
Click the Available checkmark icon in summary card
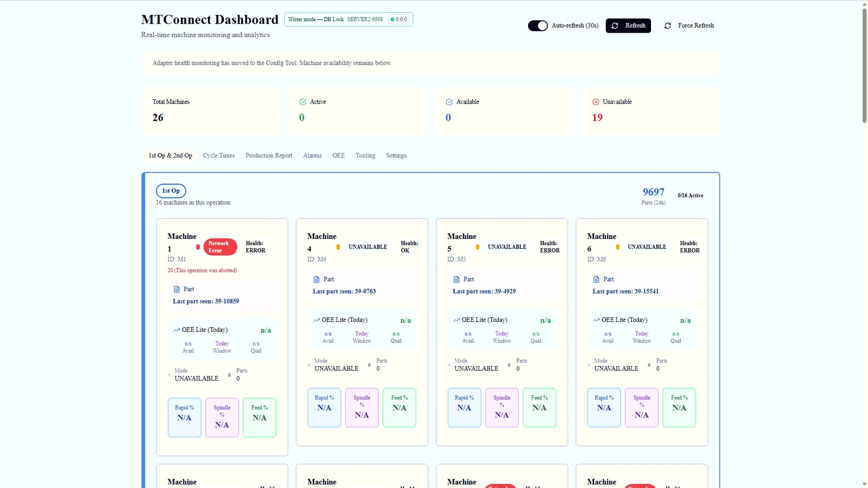point(449,102)
